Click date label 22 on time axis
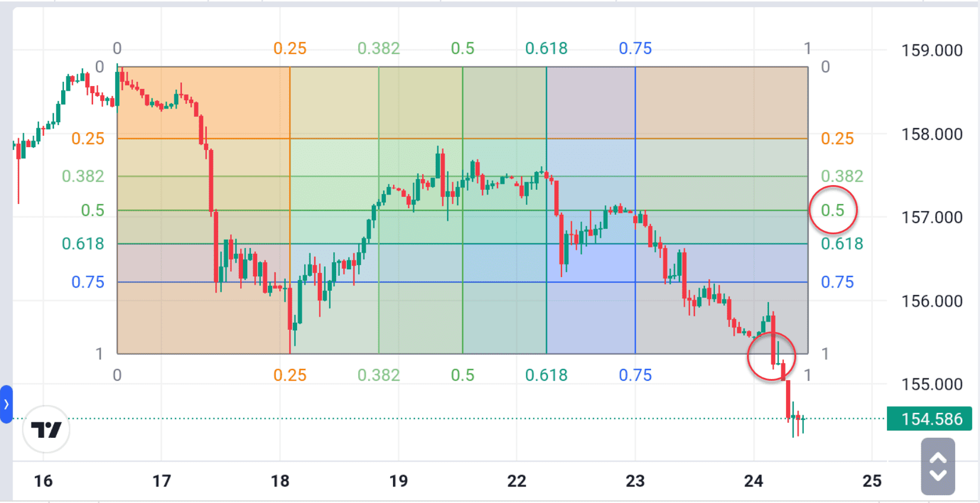This screenshot has width=980, height=503. point(516,480)
